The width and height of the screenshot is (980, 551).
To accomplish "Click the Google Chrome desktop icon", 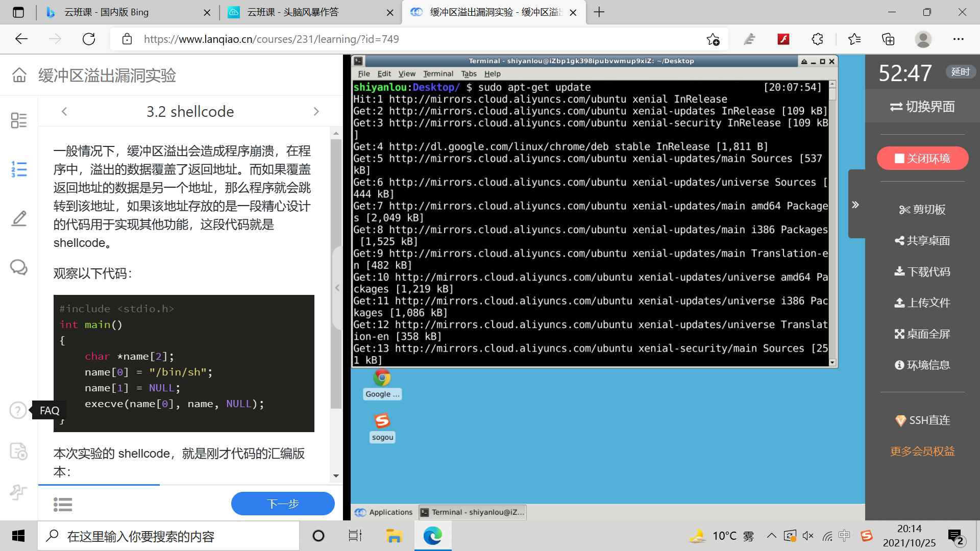I will 382,378.
